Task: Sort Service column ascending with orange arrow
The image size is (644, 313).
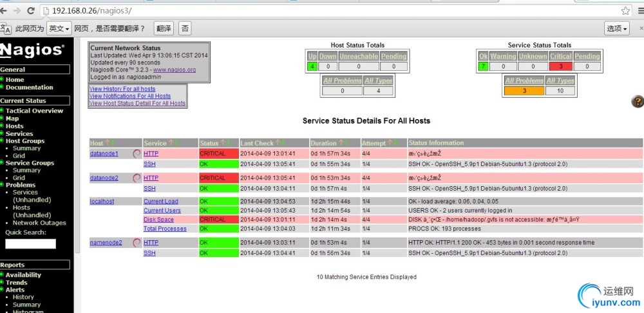Action: tap(171, 142)
